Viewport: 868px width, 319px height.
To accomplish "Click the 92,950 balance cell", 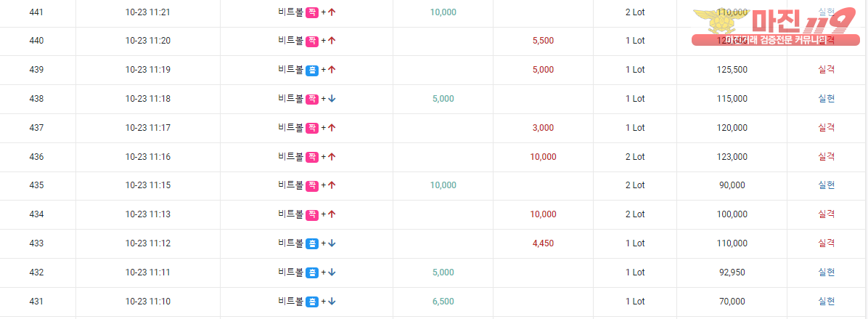I will (732, 272).
